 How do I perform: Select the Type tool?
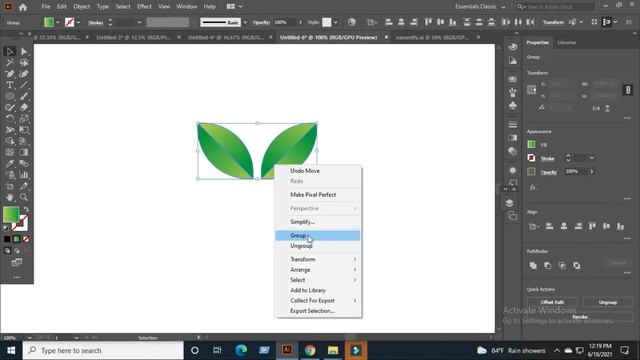(x=10, y=85)
